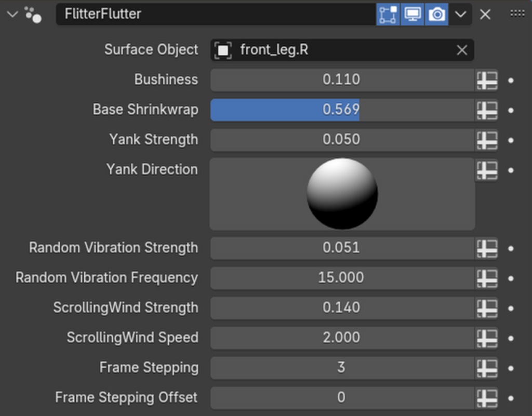
Task: Click the Yank Direction attribute toggle icon
Action: [x=487, y=170]
